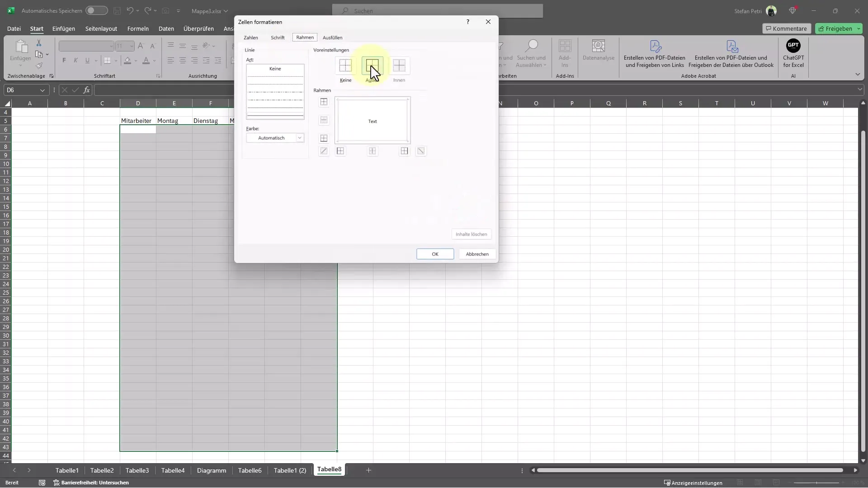Select the Rahmen tab in dialog

tap(305, 38)
